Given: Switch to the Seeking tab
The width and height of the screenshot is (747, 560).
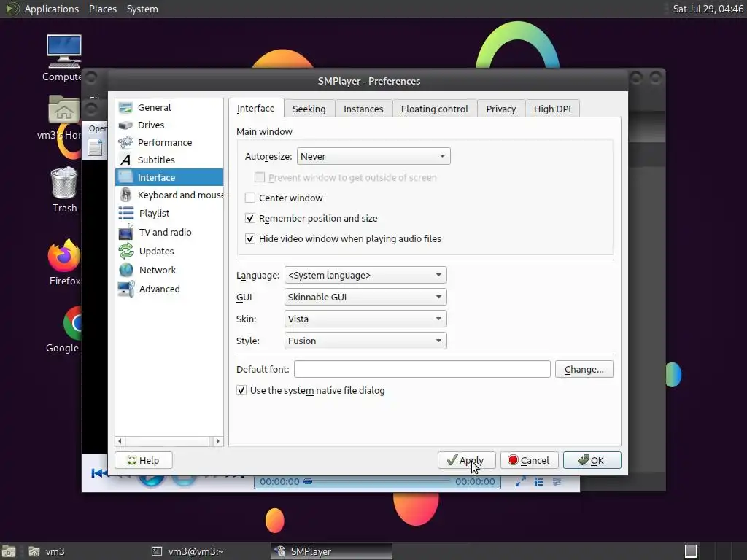Looking at the screenshot, I should coord(309,109).
